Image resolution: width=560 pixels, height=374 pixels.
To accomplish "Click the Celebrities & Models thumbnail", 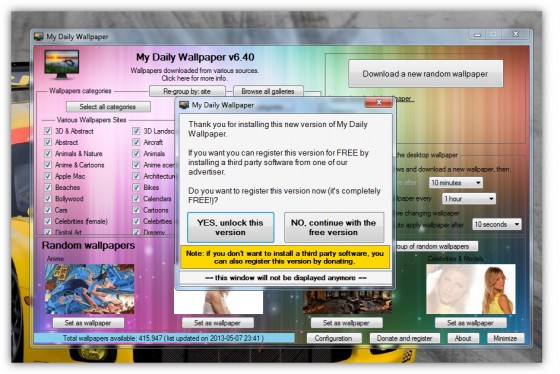I will 471,289.
